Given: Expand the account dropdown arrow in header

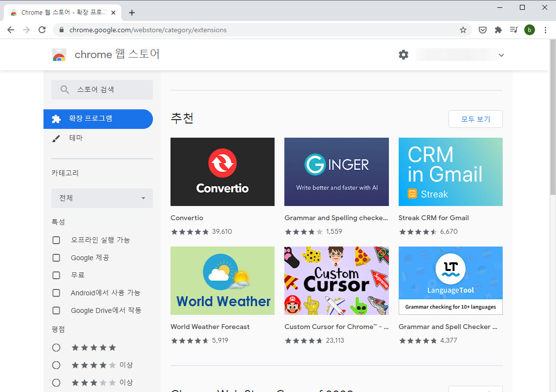Looking at the screenshot, I should click(x=501, y=55).
